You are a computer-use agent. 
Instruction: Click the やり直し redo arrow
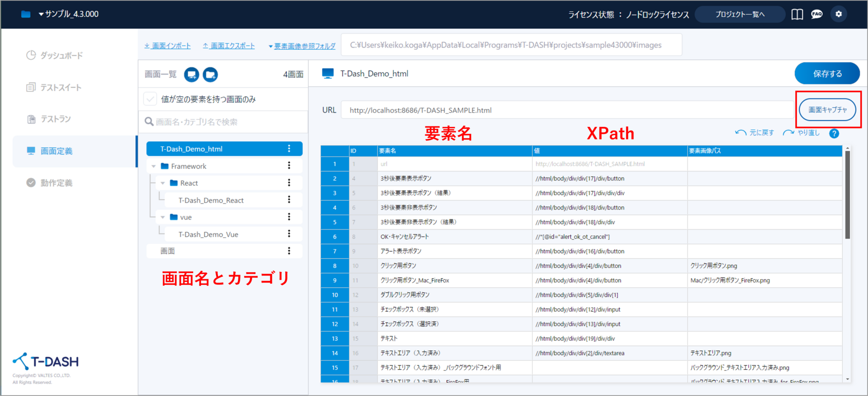pos(788,133)
